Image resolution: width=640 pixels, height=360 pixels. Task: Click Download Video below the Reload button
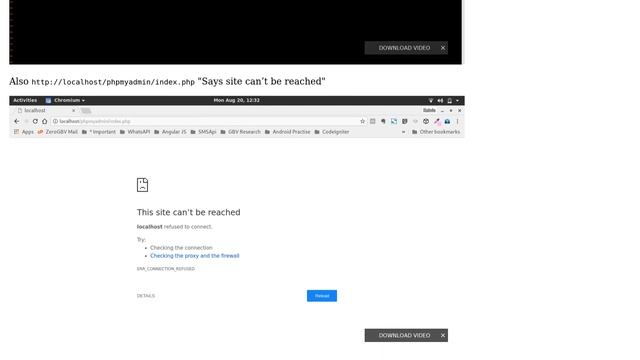(x=404, y=335)
